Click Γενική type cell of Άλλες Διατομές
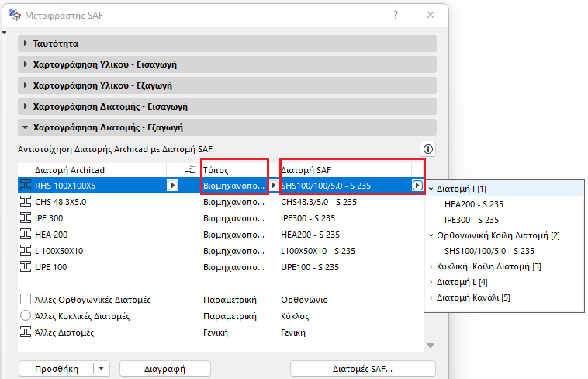588x379 pixels. point(215,332)
